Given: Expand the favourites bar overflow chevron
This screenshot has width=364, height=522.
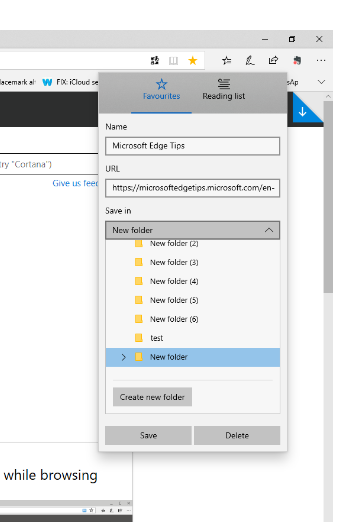Looking at the screenshot, I should pyautogui.click(x=321, y=82).
